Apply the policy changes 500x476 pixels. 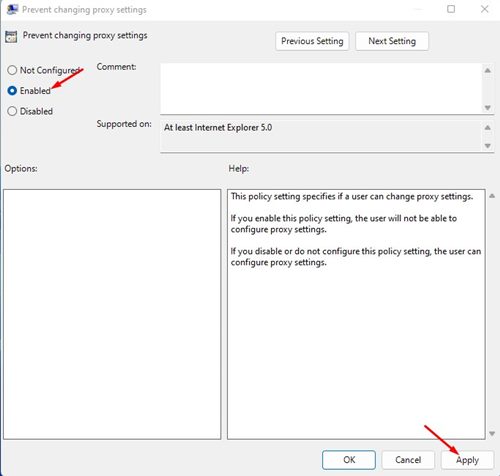(x=467, y=460)
